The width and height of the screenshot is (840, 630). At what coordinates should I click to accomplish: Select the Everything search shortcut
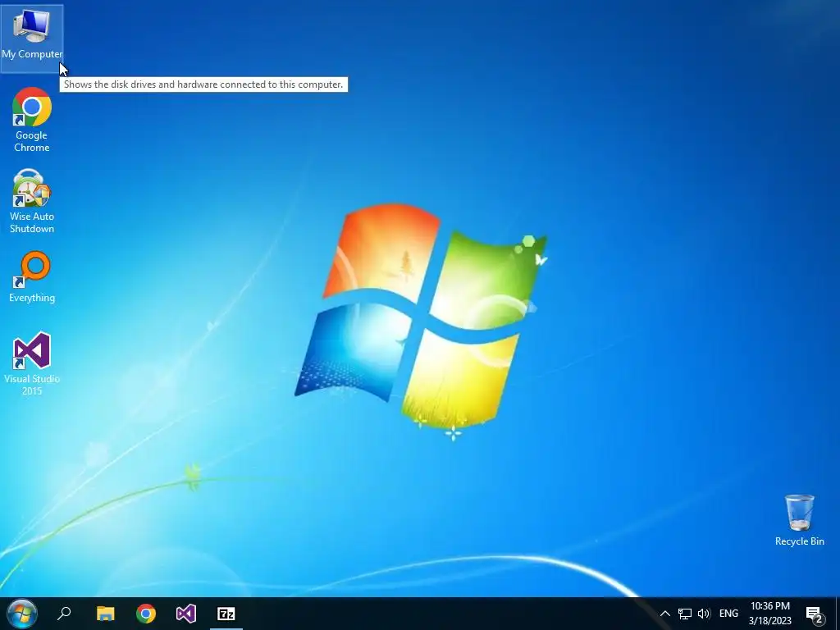32,277
